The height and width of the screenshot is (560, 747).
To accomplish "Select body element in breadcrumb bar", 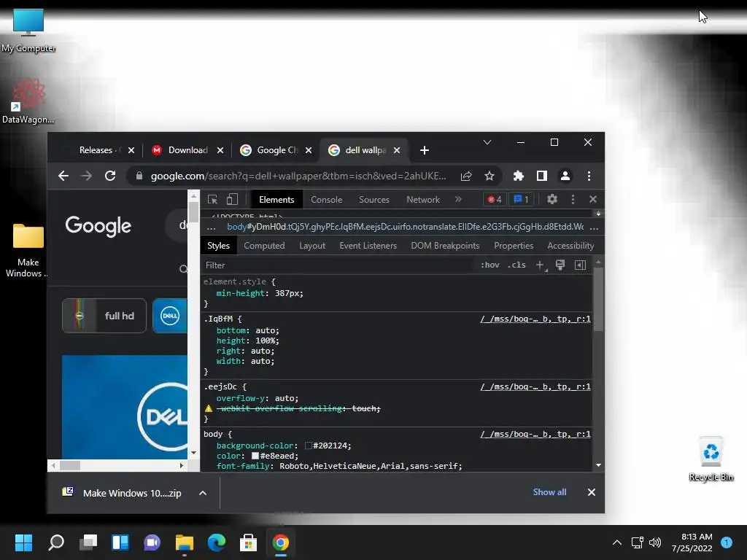I will point(405,227).
